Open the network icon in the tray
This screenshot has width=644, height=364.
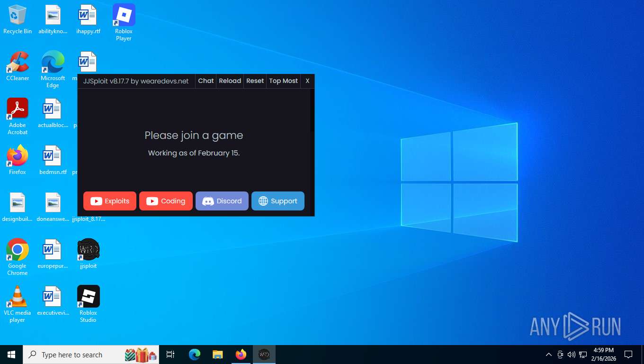click(583, 355)
